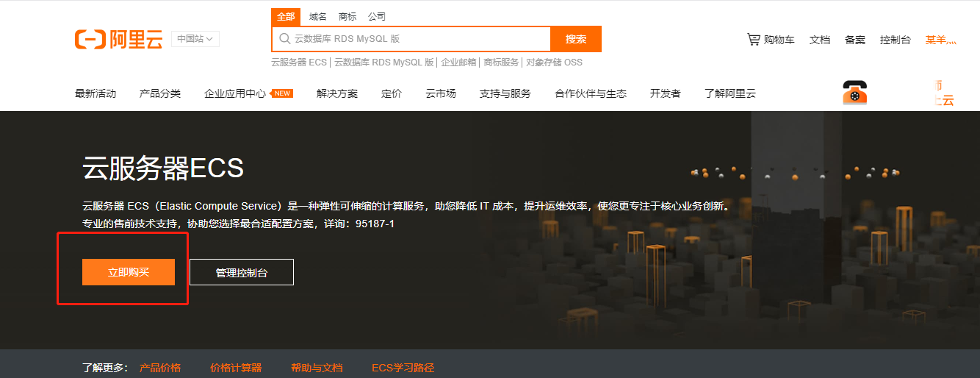Open the 中国站 region dropdown
Viewport: 980px width, 378px height.
pyautogui.click(x=195, y=39)
